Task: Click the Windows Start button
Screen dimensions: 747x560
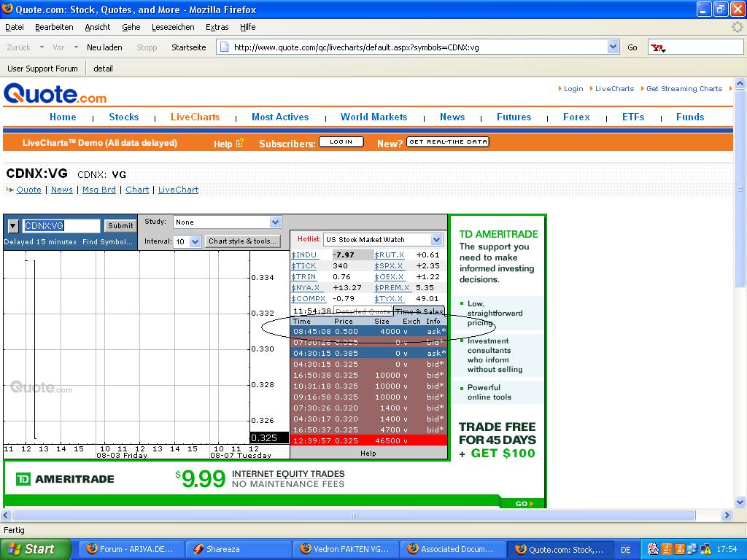Action: click(x=35, y=549)
